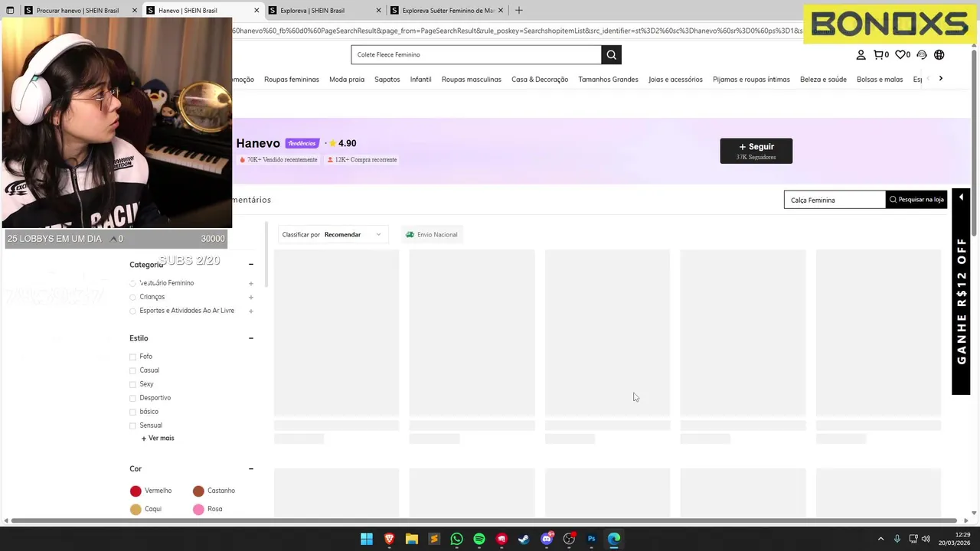Show more styles with Ver mais
Screen dimensions: 980x551
pos(158,438)
